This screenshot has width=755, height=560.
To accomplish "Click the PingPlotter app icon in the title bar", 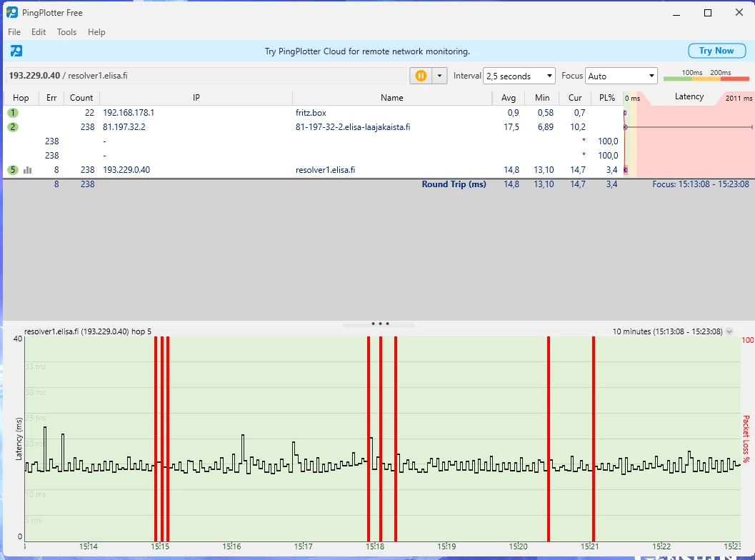I will (x=12, y=12).
